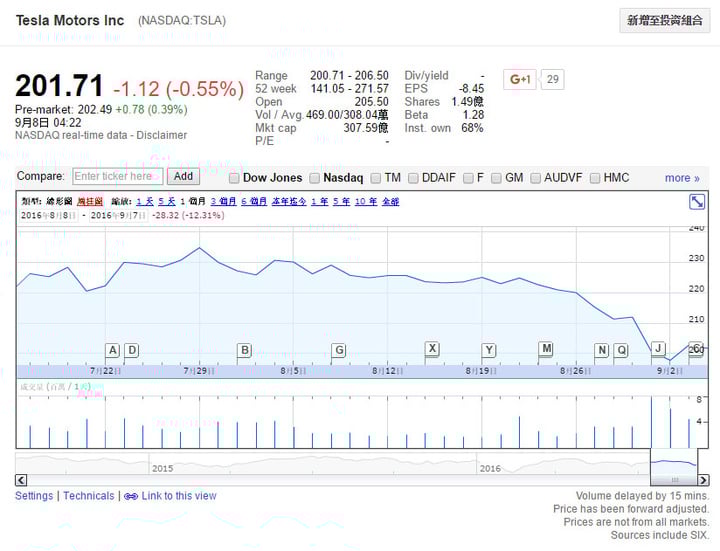Click 52 week range 141.05 - 271.57

pyautogui.click(x=350, y=89)
